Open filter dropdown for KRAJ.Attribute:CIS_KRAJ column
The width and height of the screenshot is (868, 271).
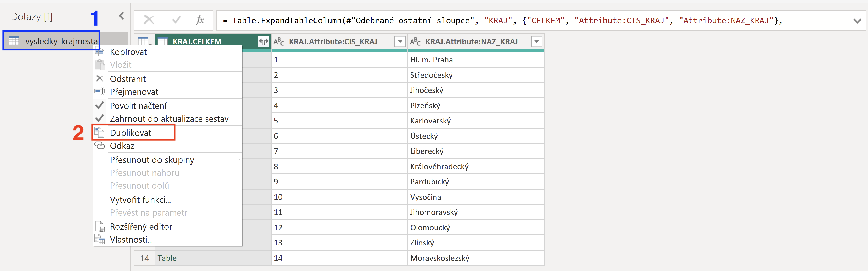tap(400, 42)
